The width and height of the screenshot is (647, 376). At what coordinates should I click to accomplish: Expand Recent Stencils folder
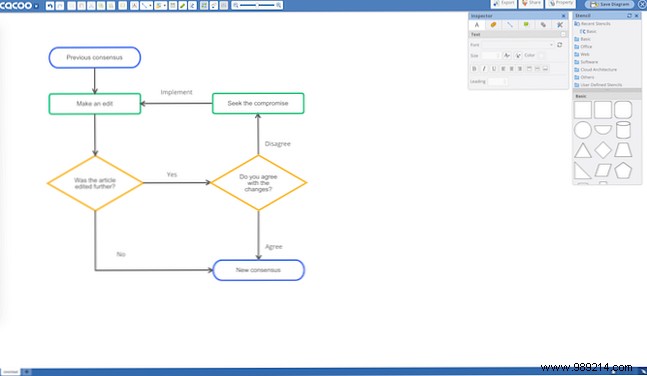[x=593, y=24]
